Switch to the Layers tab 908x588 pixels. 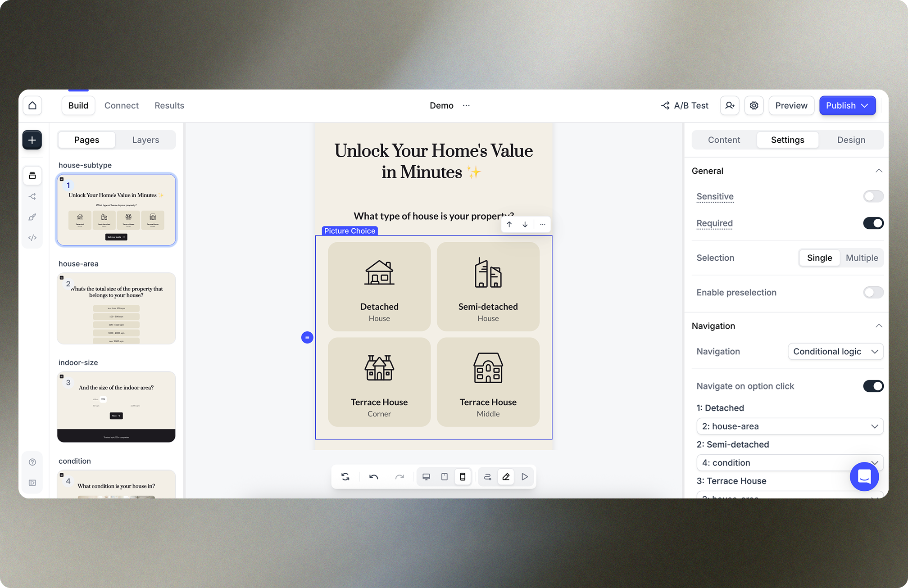pyautogui.click(x=145, y=140)
